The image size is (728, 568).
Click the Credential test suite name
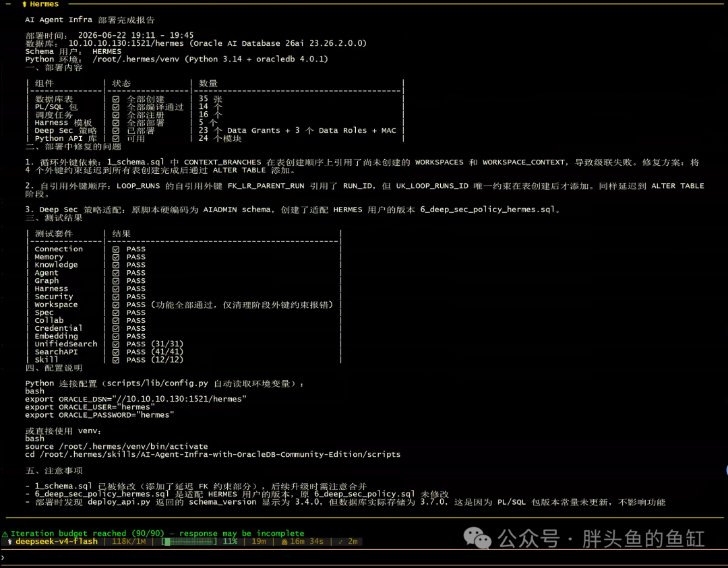[x=59, y=328]
